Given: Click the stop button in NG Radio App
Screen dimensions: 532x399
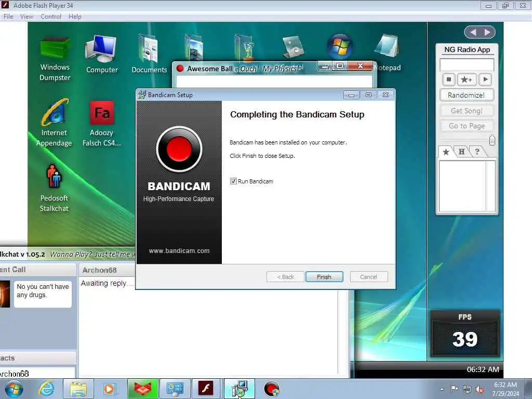Looking at the screenshot, I should (x=448, y=79).
